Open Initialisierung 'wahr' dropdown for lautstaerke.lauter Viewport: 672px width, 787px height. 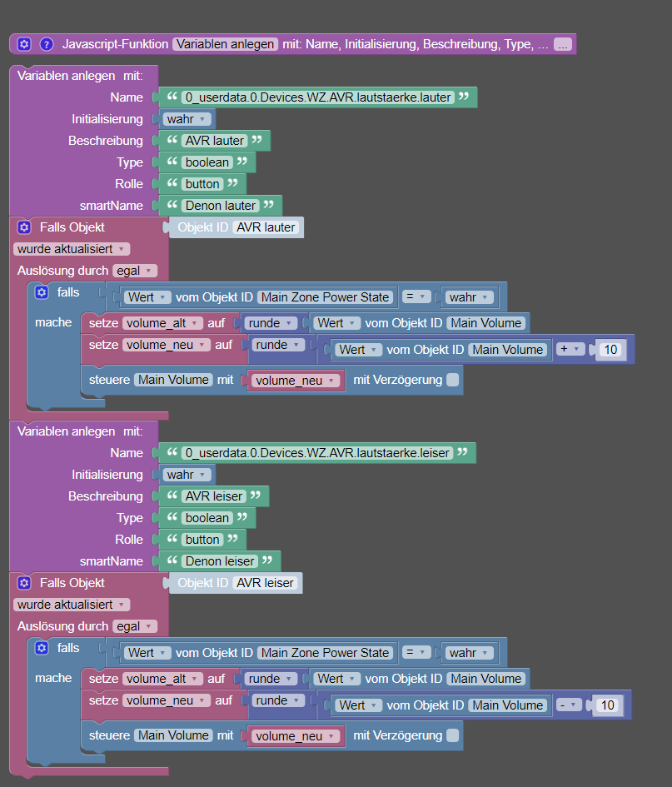point(187,119)
